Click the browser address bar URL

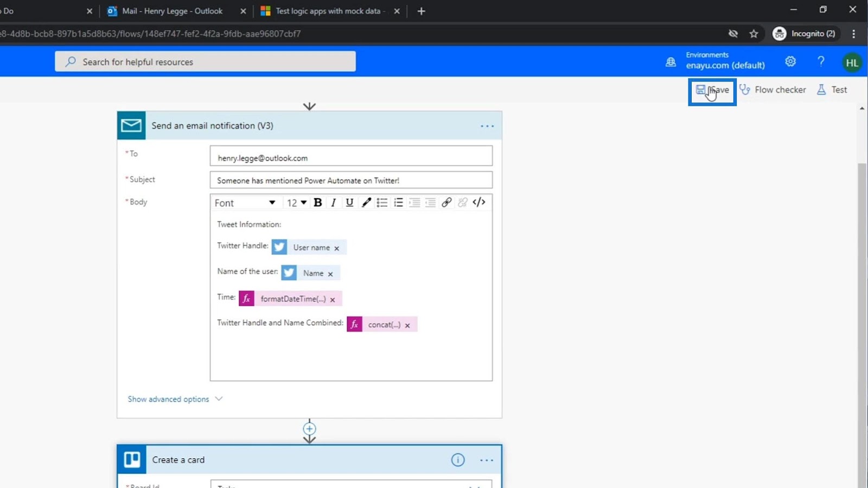(150, 34)
